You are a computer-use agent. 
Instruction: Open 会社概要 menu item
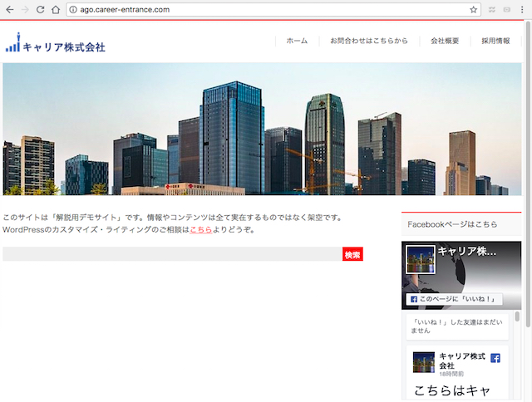pyautogui.click(x=445, y=41)
